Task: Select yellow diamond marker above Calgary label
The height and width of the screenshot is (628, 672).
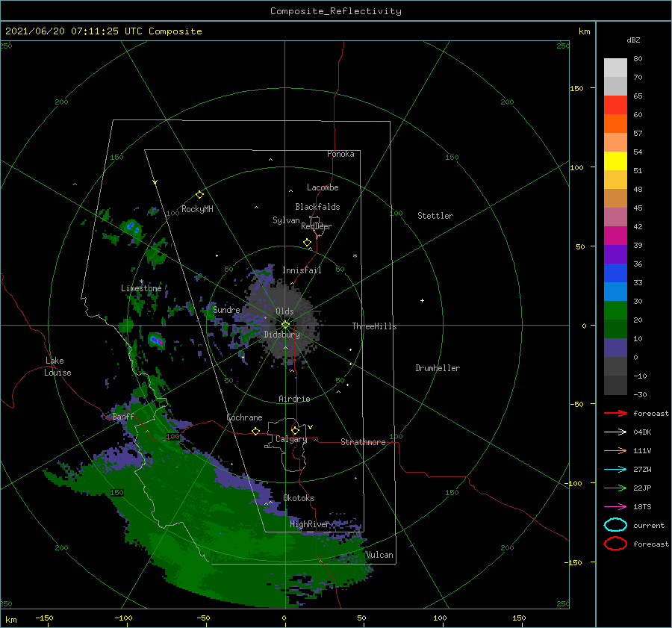Action: 295,430
